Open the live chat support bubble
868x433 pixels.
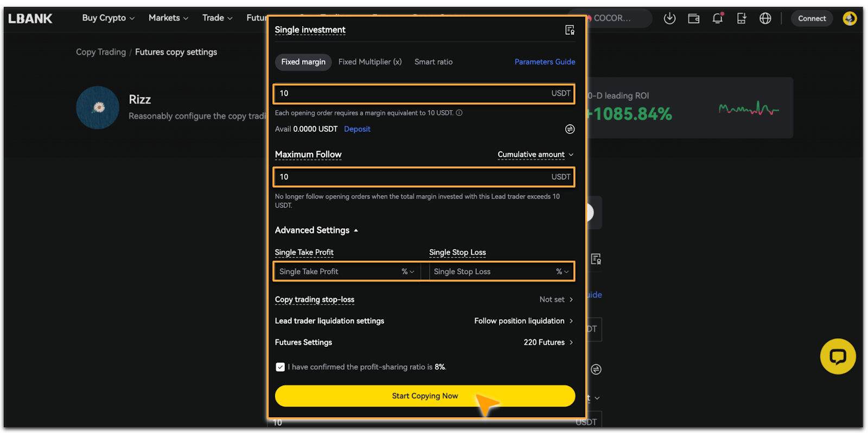tap(838, 357)
